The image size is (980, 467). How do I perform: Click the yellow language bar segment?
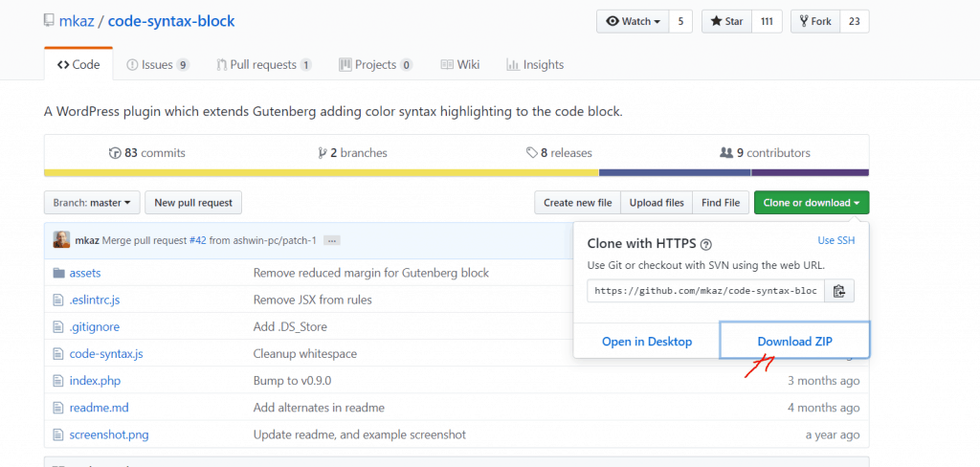coord(322,172)
